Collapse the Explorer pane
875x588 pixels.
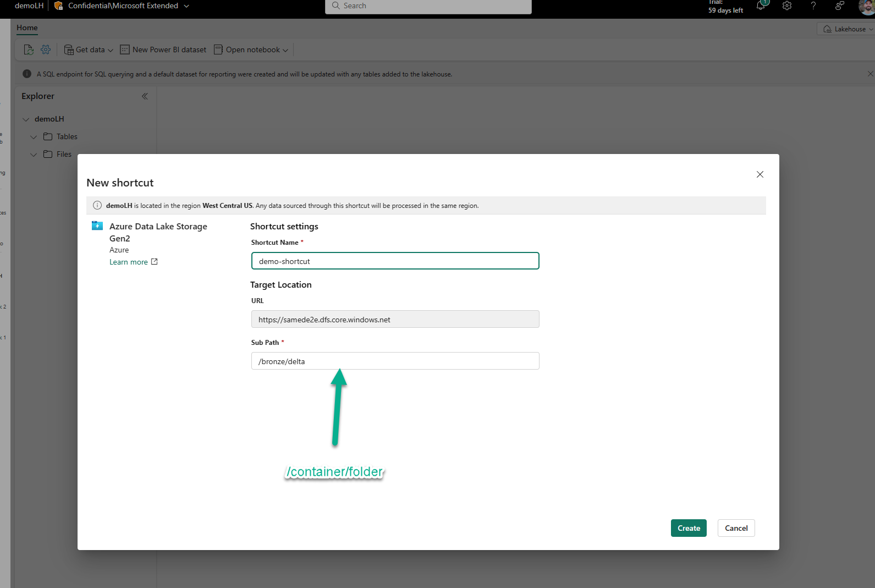click(145, 96)
